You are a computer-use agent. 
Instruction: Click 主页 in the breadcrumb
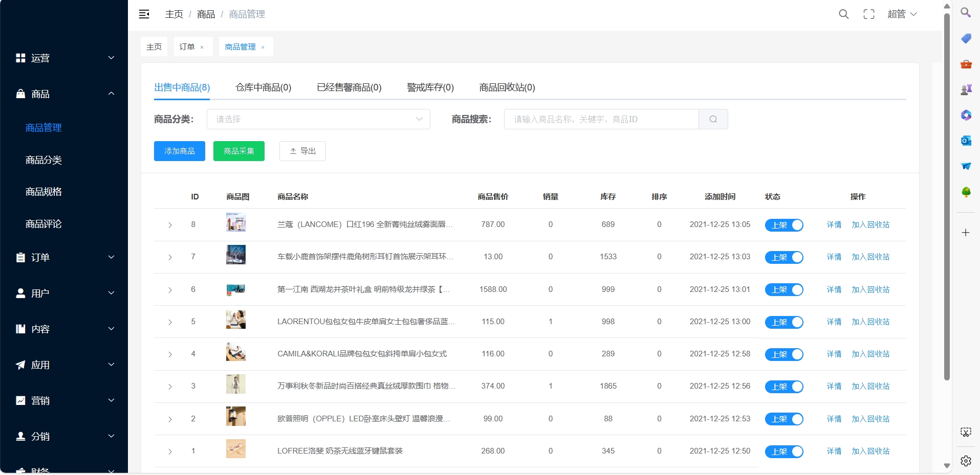click(x=174, y=14)
